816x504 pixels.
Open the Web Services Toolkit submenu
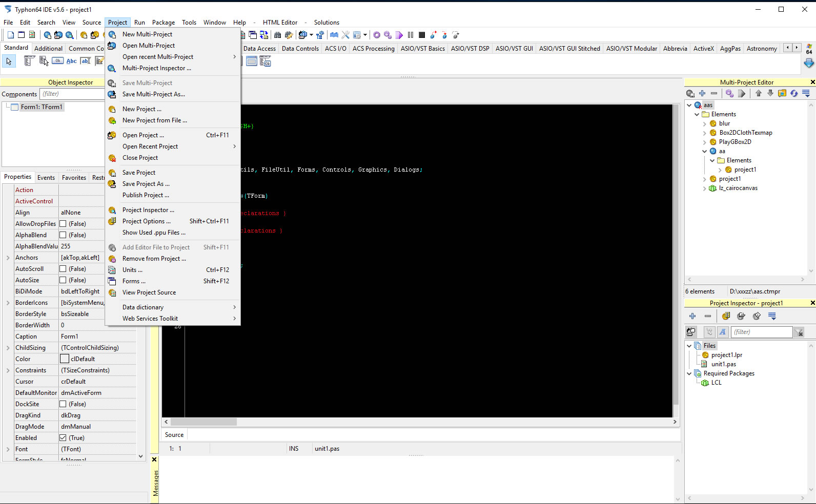[173, 319]
